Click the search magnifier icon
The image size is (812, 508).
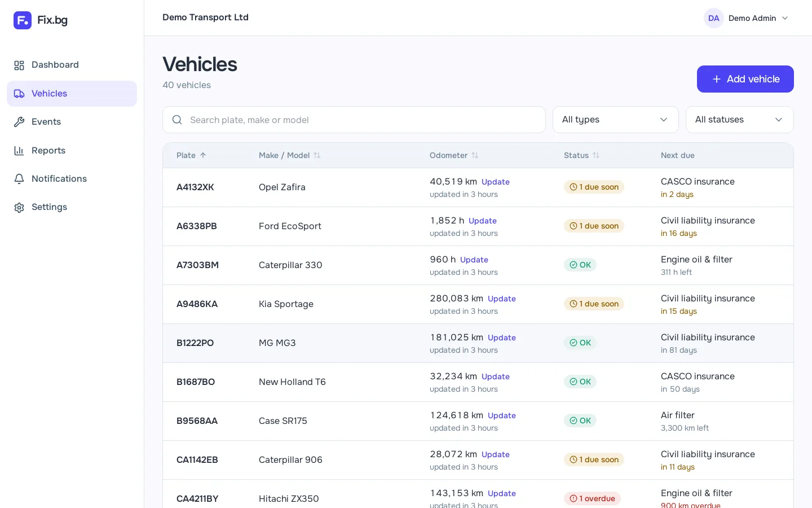177,120
